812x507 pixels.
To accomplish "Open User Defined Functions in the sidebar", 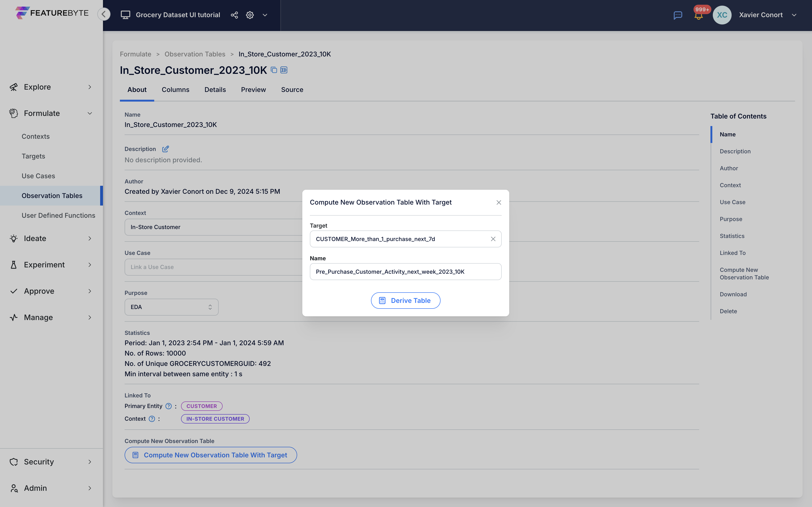I will pos(58,215).
